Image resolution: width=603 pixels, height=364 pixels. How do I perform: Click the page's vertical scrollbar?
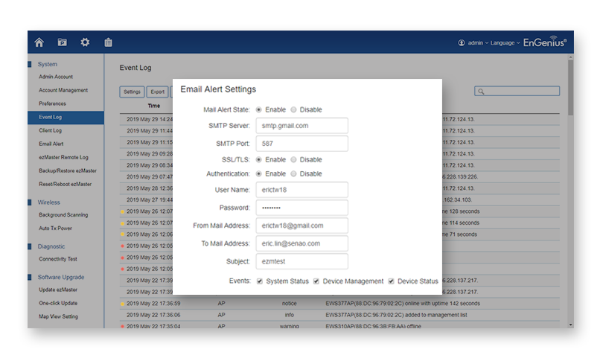coord(570,89)
